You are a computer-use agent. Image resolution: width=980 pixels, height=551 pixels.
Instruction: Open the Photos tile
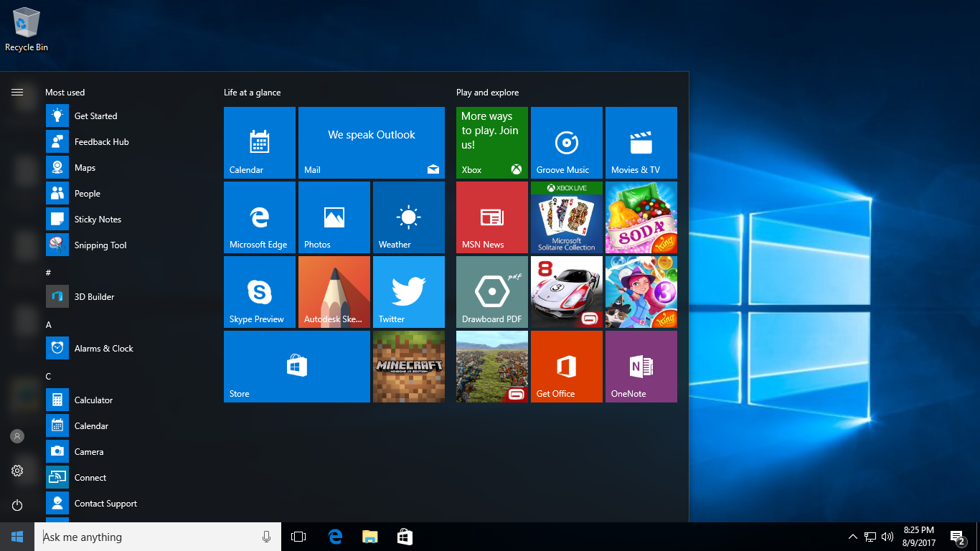334,217
